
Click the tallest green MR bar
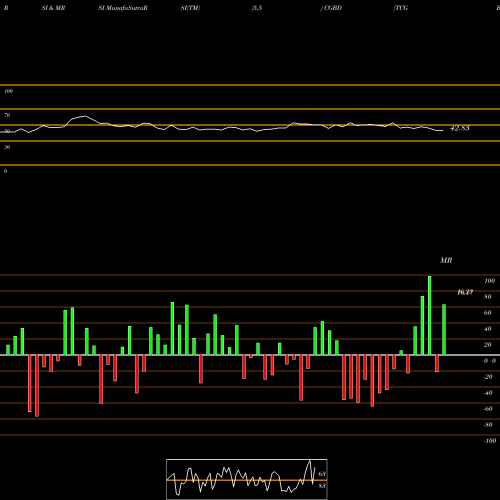430,315
